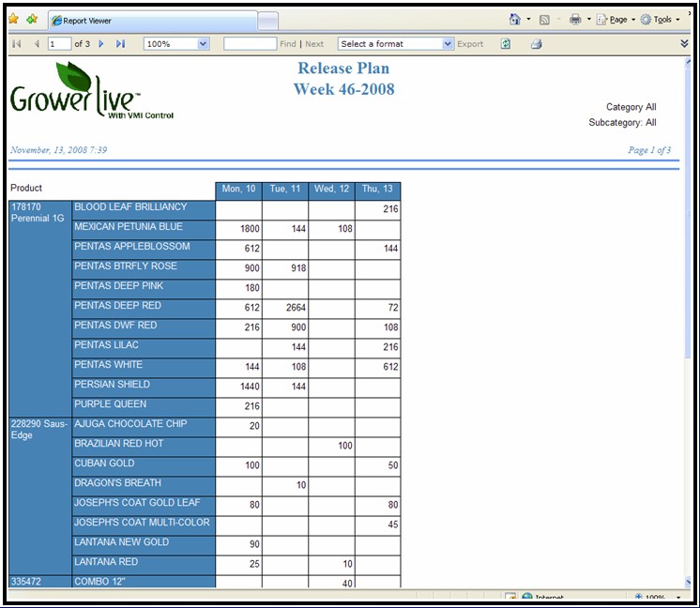Jump to the last report page
The width and height of the screenshot is (700, 608).
click(x=121, y=44)
